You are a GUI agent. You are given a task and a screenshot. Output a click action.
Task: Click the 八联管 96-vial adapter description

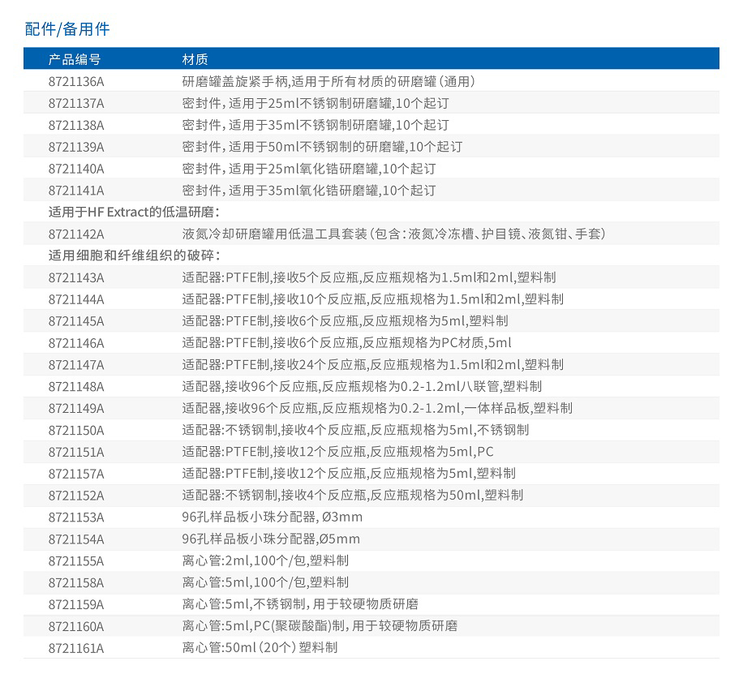click(x=362, y=387)
